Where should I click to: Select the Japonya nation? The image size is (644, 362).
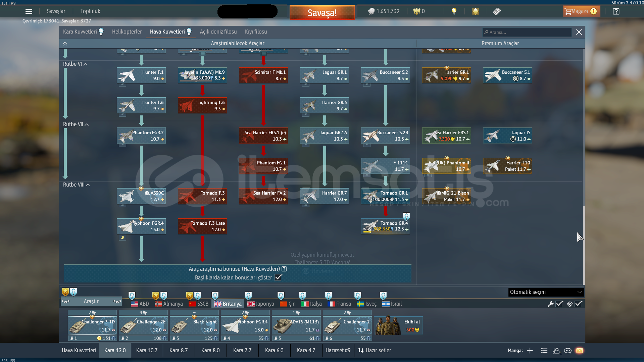[261, 304]
